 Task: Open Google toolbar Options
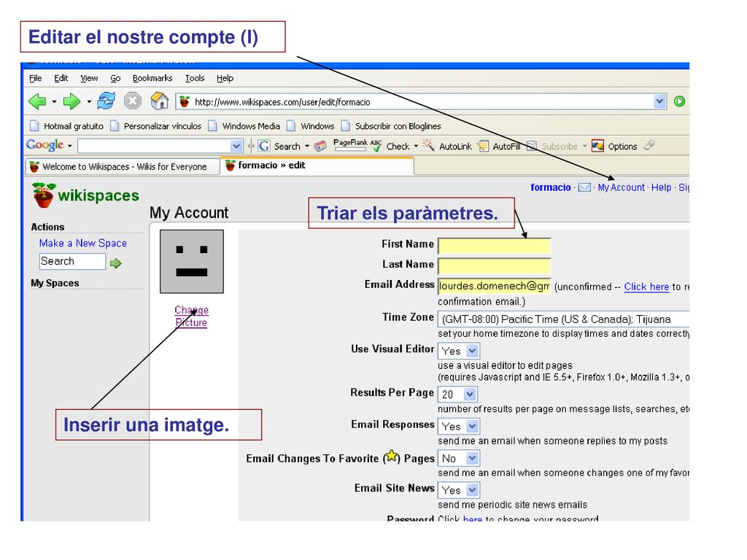[614, 146]
